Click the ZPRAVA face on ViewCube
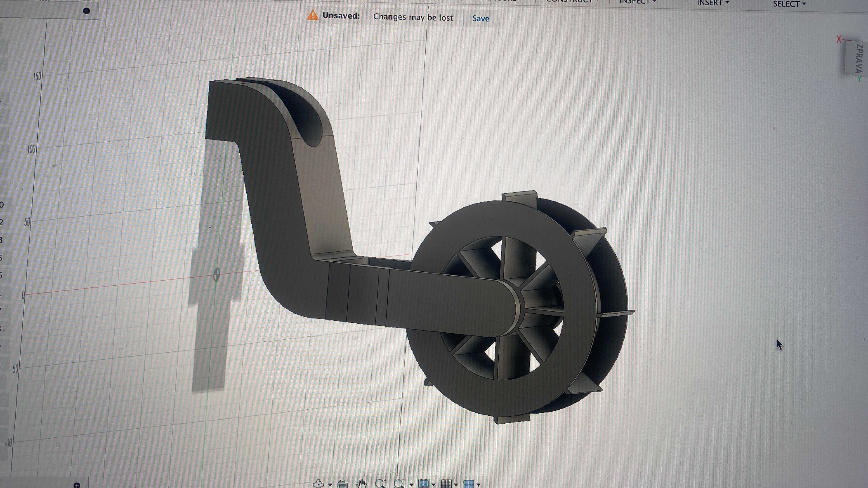The height and width of the screenshot is (488, 868). pos(858,58)
